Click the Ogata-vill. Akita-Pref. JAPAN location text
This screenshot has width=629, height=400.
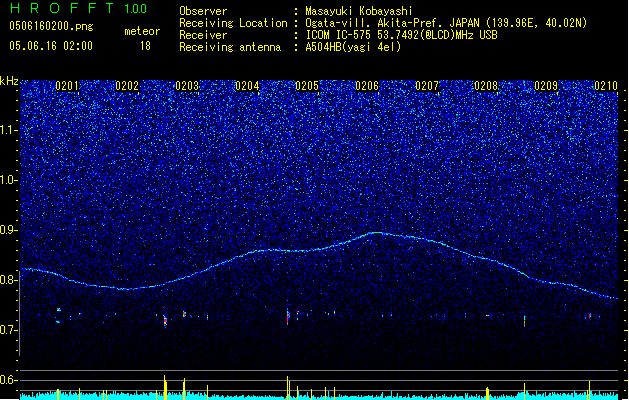pyautogui.click(x=446, y=23)
